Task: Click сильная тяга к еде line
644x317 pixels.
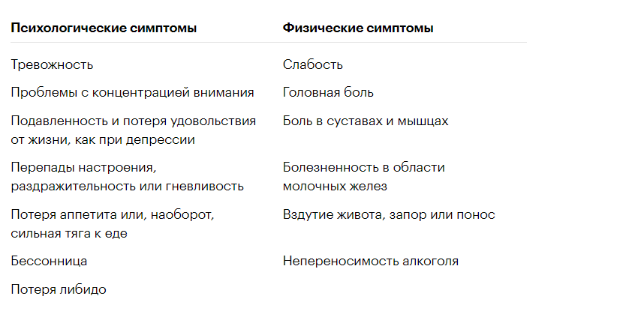Action: point(69,234)
